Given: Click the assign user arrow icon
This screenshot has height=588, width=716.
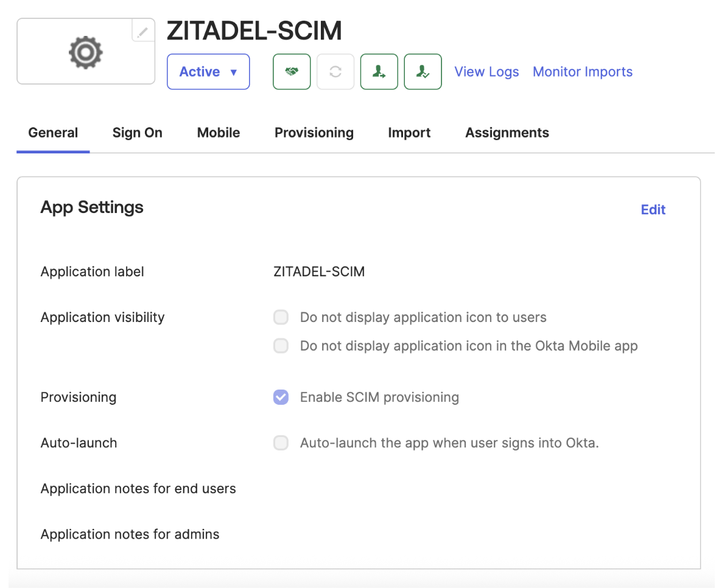Looking at the screenshot, I should 379,72.
